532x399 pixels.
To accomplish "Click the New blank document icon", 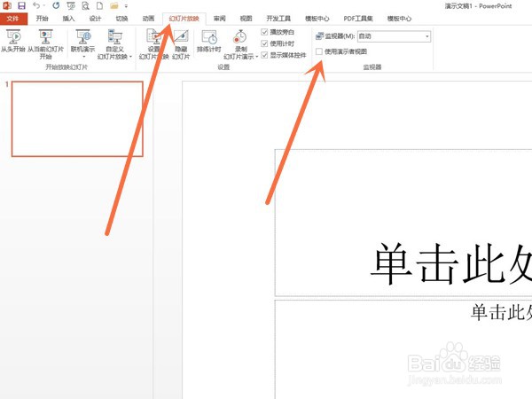I will pos(99,6).
